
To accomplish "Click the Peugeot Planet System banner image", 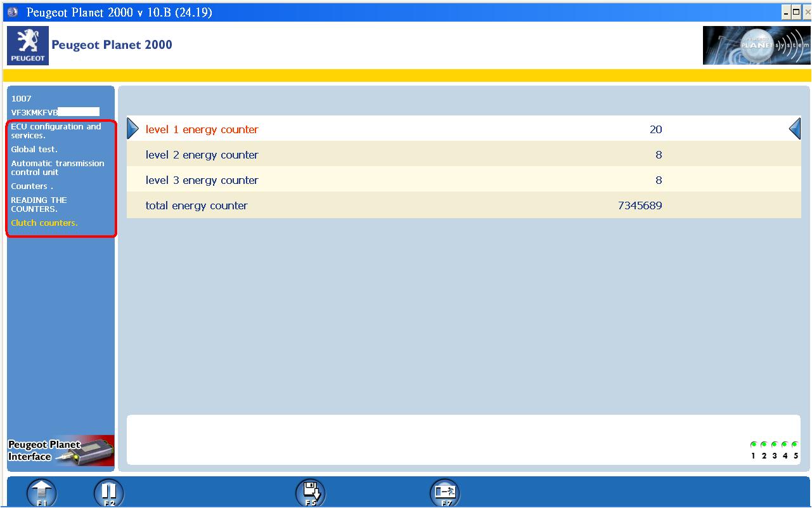I will [756, 46].
